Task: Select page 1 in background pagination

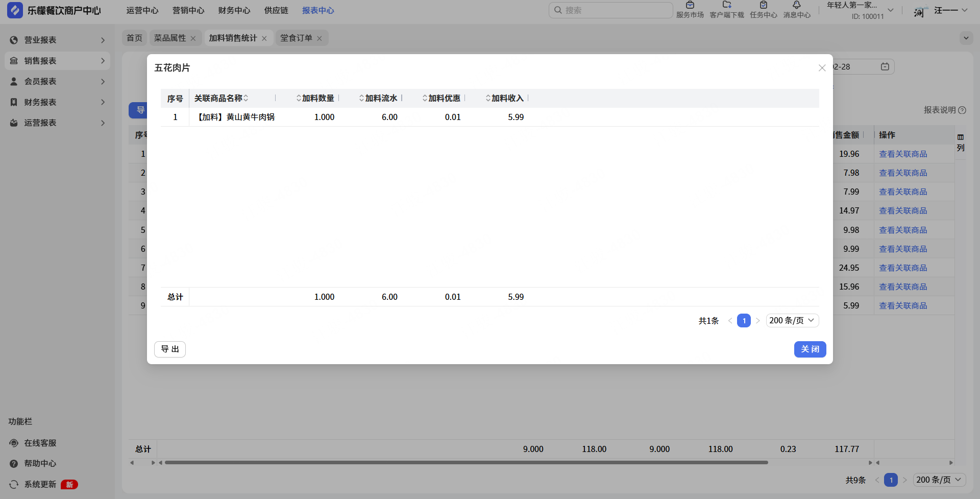Action: (x=891, y=480)
